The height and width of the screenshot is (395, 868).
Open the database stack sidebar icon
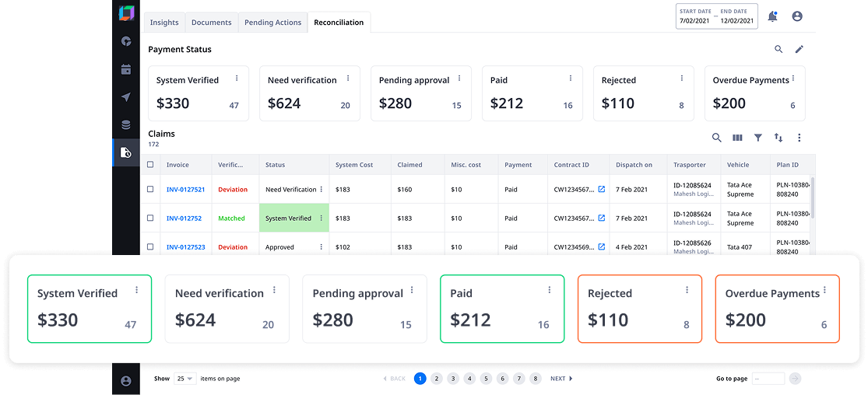click(126, 125)
